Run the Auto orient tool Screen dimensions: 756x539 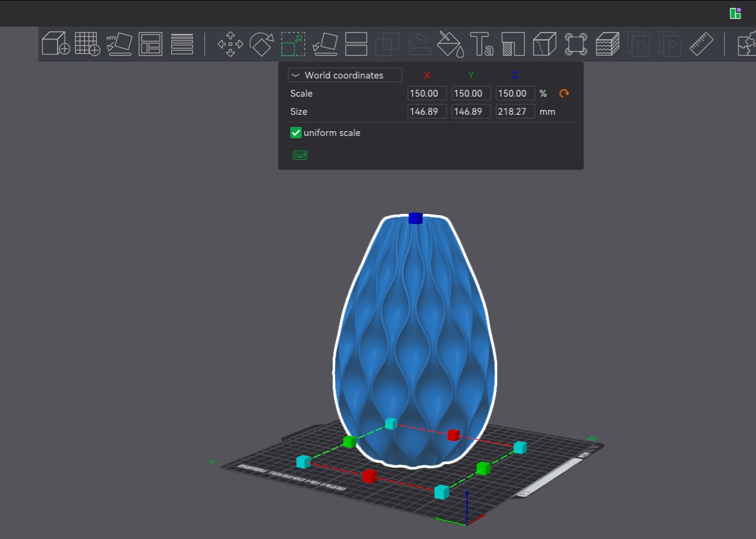coord(119,44)
